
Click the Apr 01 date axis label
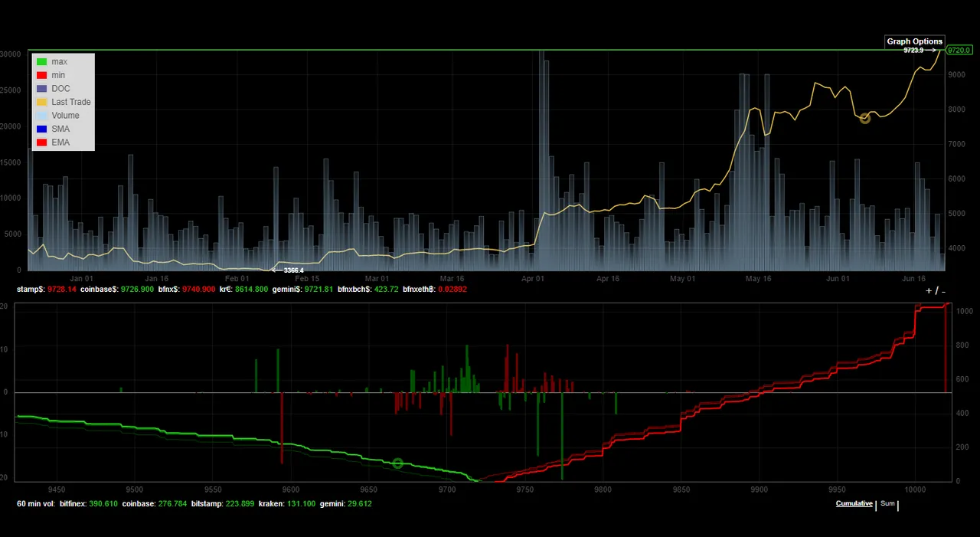pos(533,279)
